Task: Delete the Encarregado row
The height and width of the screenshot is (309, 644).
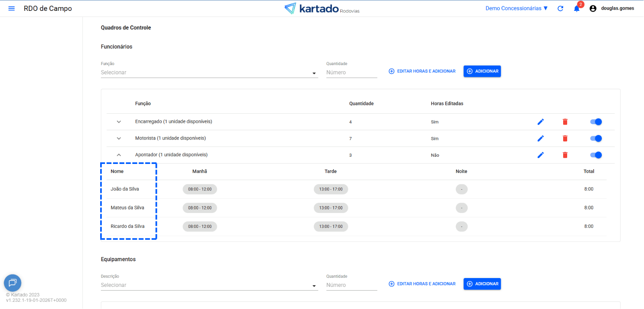Action: point(565,122)
